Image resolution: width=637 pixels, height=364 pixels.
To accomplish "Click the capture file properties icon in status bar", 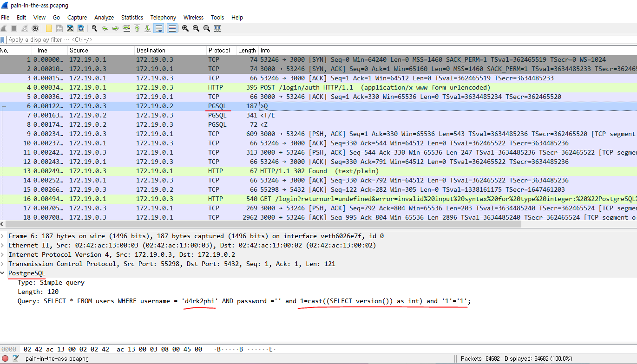I will click(16, 358).
